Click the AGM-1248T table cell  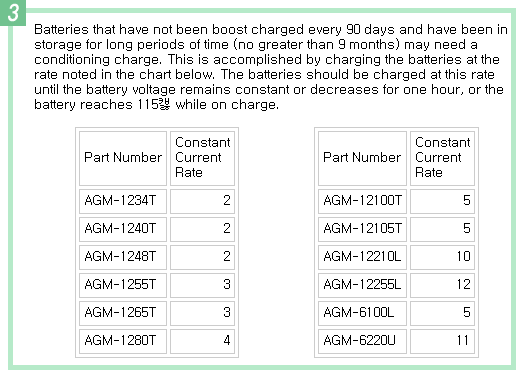(x=123, y=257)
